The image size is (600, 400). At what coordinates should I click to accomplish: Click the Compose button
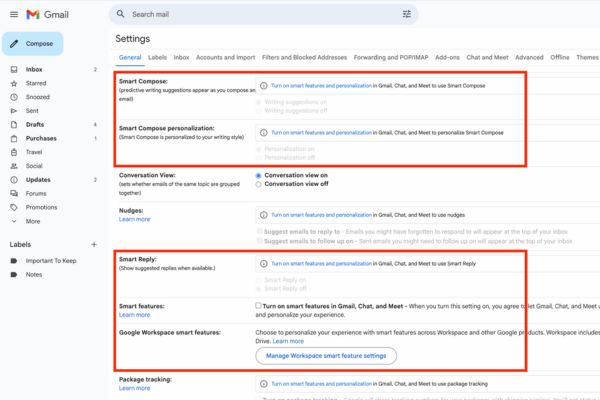(33, 44)
